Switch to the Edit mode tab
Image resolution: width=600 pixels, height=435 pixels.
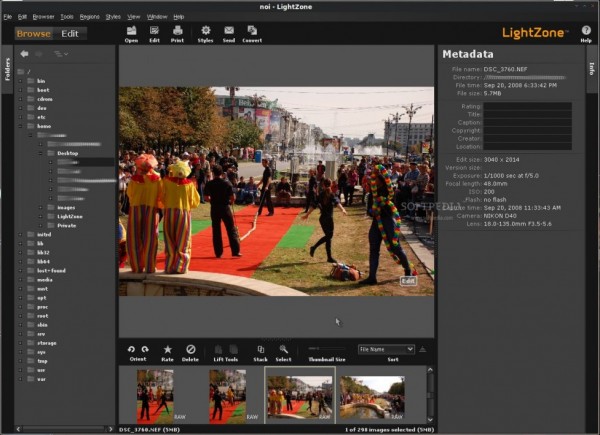[x=72, y=33]
